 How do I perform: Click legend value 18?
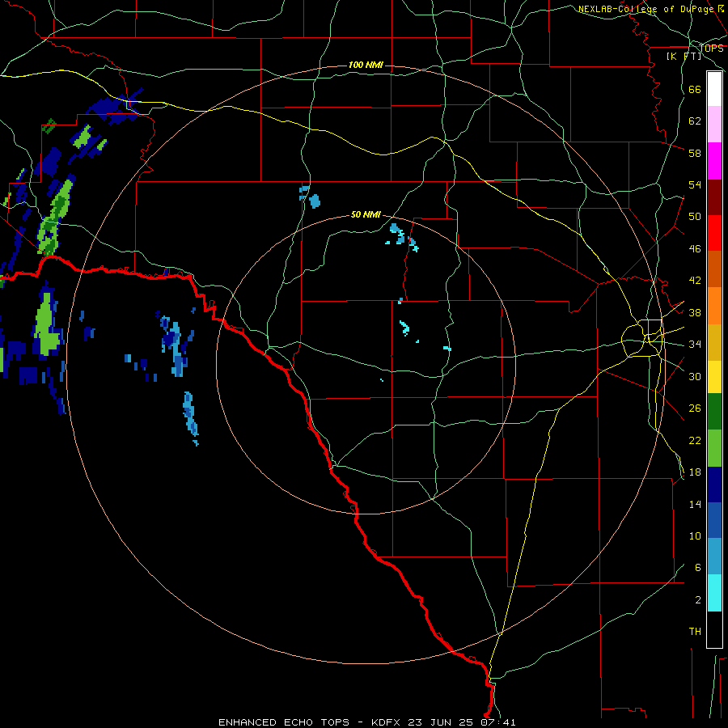(695, 472)
